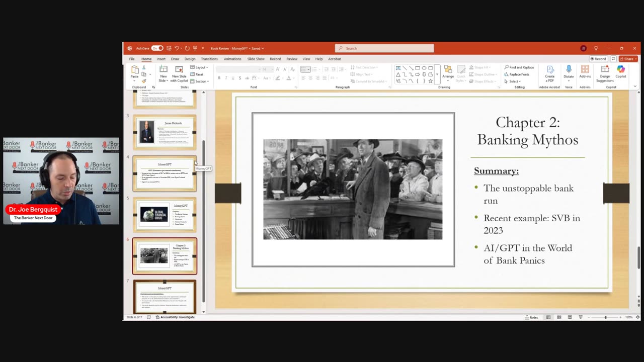Select slide 7 thumbnail
Image resolution: width=644 pixels, height=362 pixels.
(x=165, y=297)
